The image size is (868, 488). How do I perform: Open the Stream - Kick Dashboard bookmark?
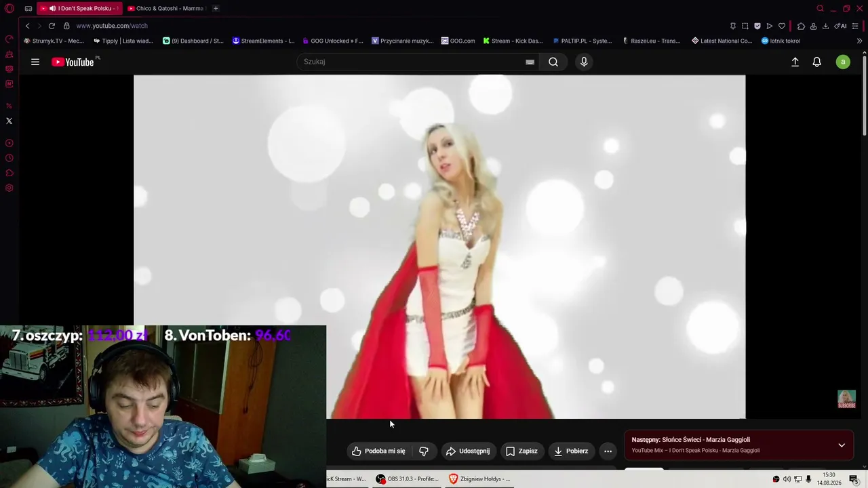point(513,41)
